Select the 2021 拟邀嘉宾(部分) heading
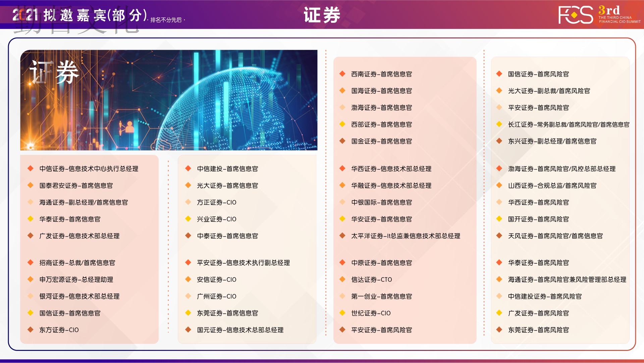 [x=80, y=15]
